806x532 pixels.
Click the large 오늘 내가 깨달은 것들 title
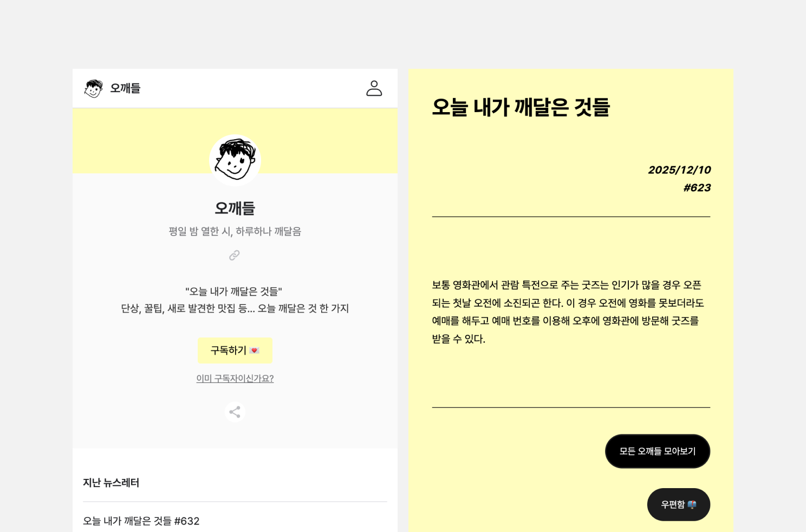pyautogui.click(x=521, y=107)
